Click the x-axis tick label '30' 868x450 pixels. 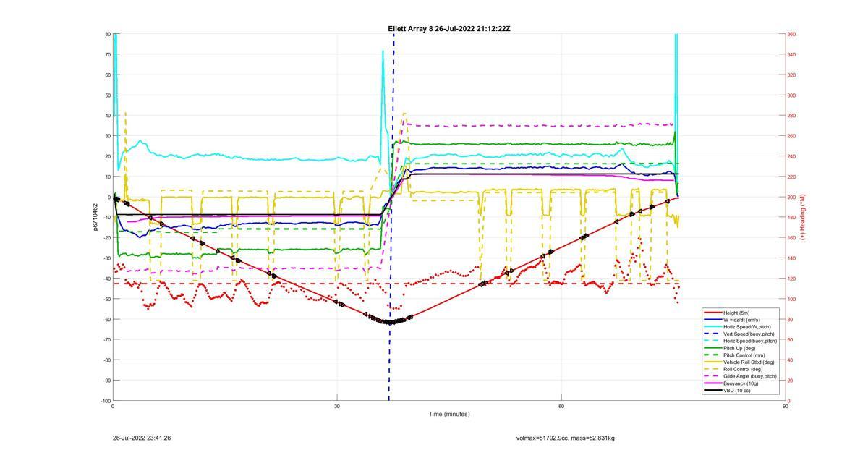(x=337, y=407)
